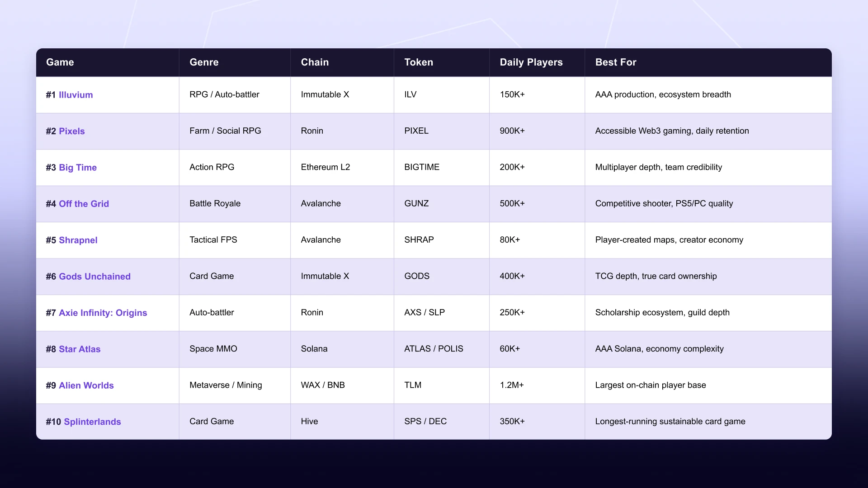Select the 150K+ daily players value
Viewport: 868px width, 488px height.
(512, 94)
